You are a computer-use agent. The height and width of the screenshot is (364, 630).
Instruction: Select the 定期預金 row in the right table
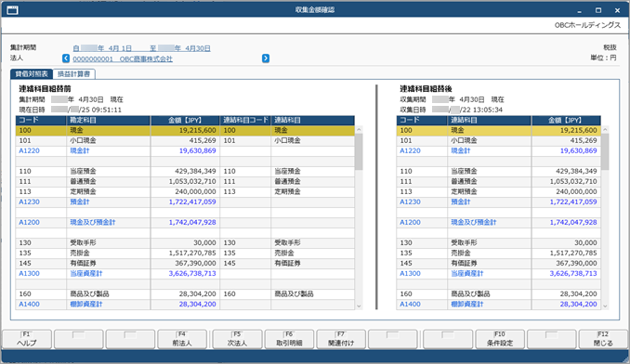(499, 192)
